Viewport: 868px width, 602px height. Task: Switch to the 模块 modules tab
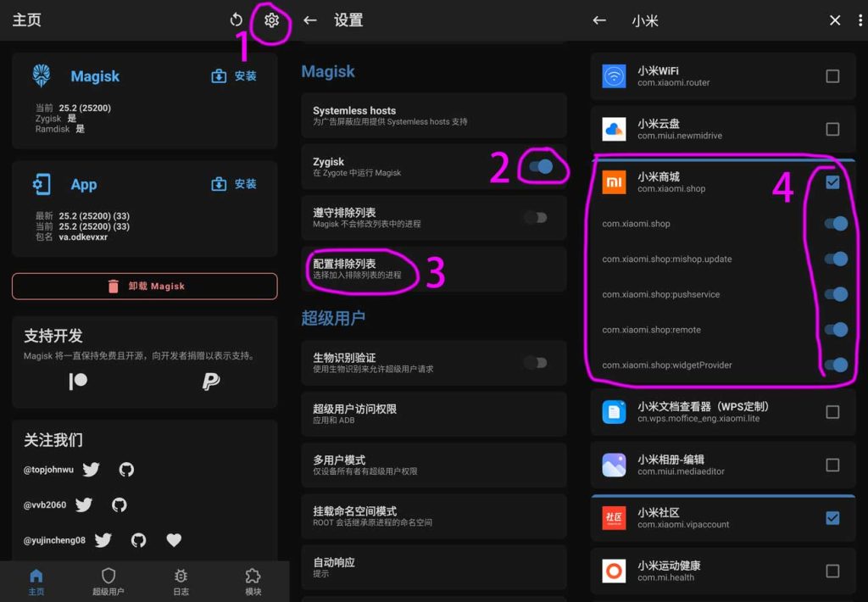click(x=253, y=582)
